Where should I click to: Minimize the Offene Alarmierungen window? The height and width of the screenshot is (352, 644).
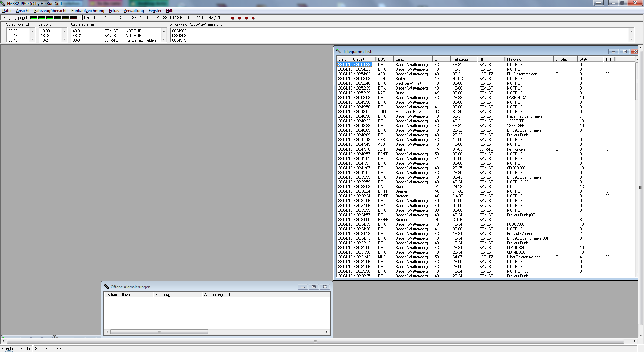coord(303,287)
